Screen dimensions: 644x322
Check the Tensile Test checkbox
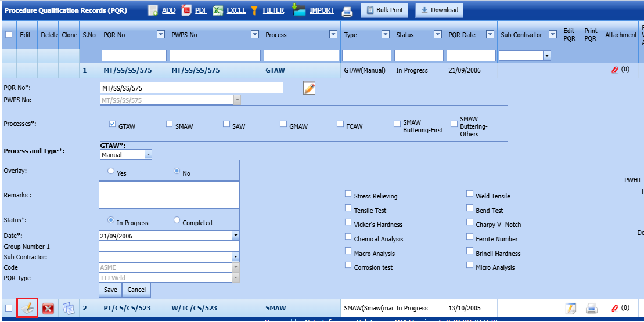(348, 208)
